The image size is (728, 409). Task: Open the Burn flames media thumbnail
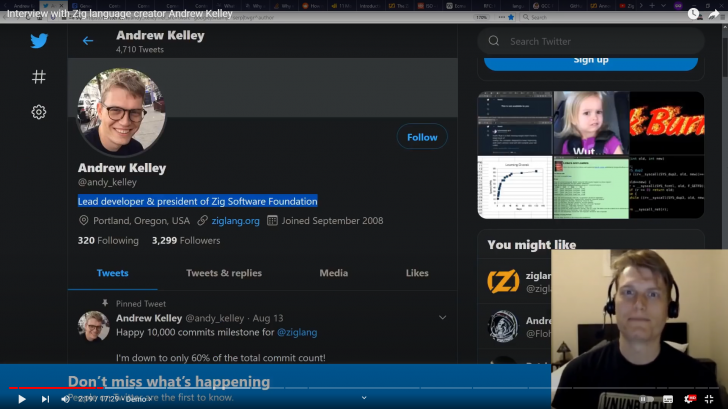667,123
